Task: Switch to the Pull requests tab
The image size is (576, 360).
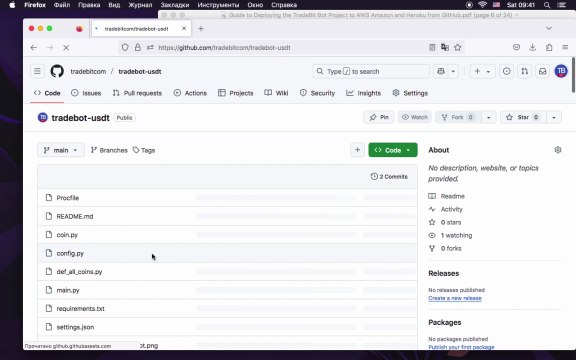Action: click(137, 93)
